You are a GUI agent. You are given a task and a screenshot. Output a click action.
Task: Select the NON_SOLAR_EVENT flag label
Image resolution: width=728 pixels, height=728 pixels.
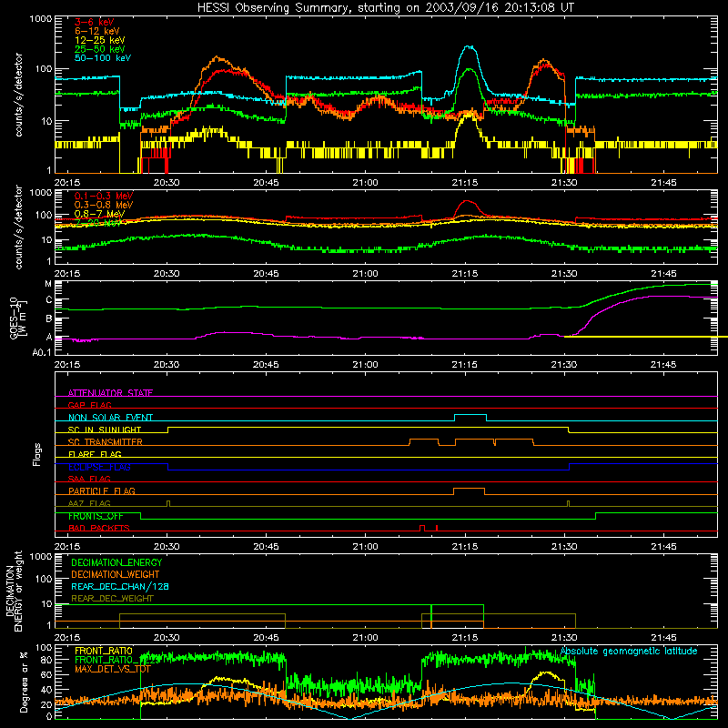pos(110,418)
